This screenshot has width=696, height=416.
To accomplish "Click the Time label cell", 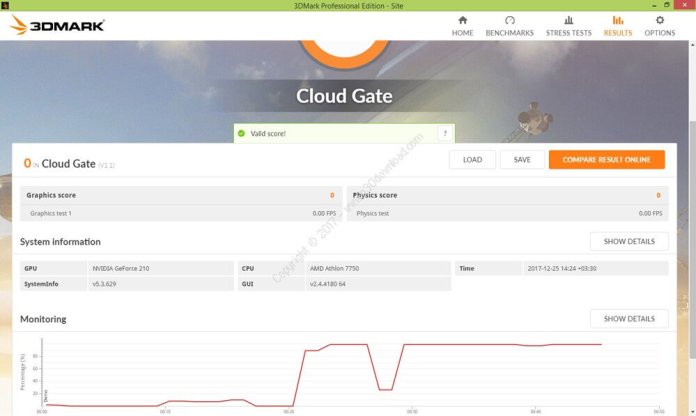I will coord(488,269).
